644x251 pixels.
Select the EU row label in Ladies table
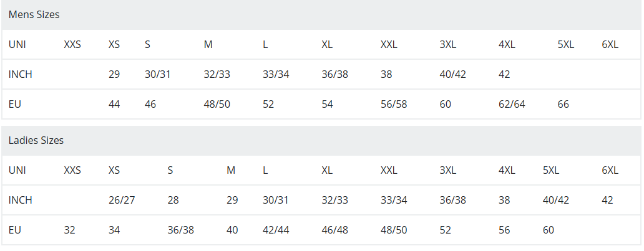pos(15,230)
